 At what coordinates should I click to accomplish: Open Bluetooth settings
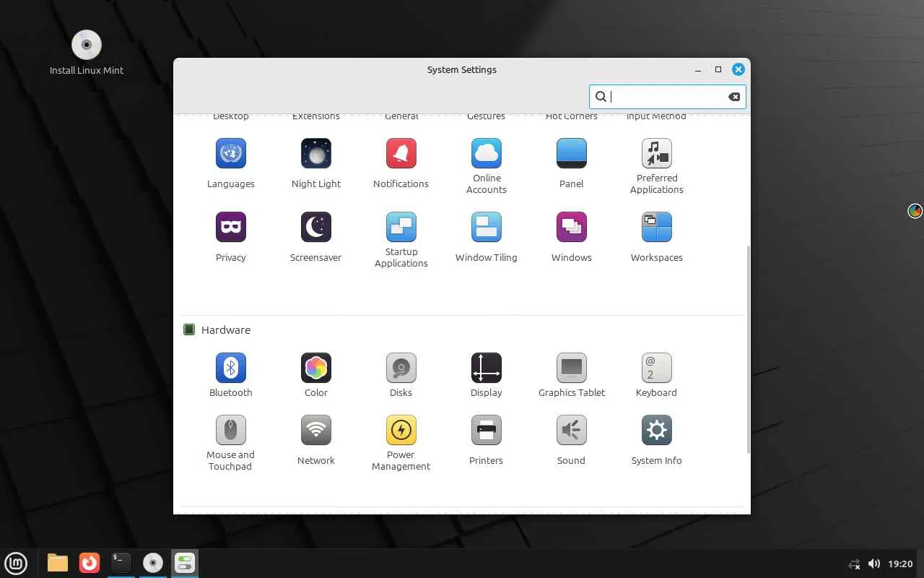coord(231,376)
